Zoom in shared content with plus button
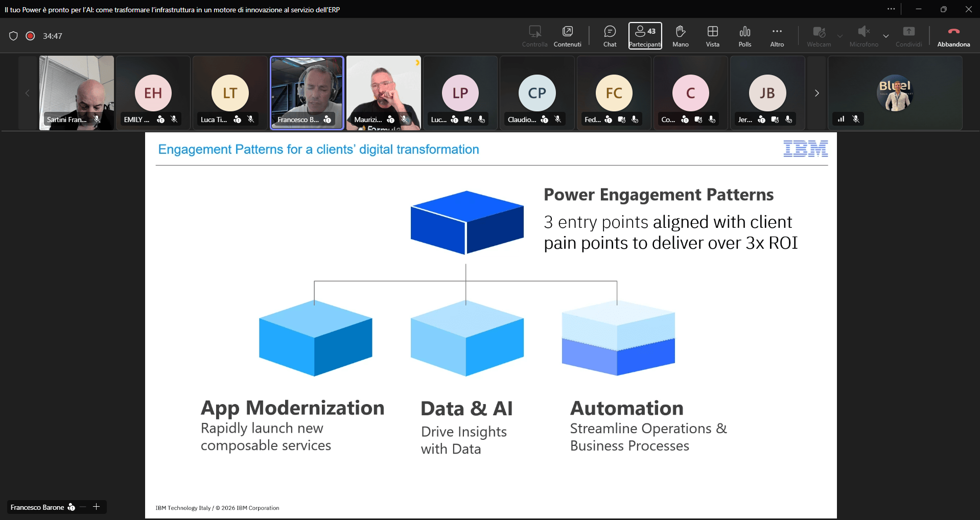This screenshot has height=520, width=980. (x=96, y=507)
